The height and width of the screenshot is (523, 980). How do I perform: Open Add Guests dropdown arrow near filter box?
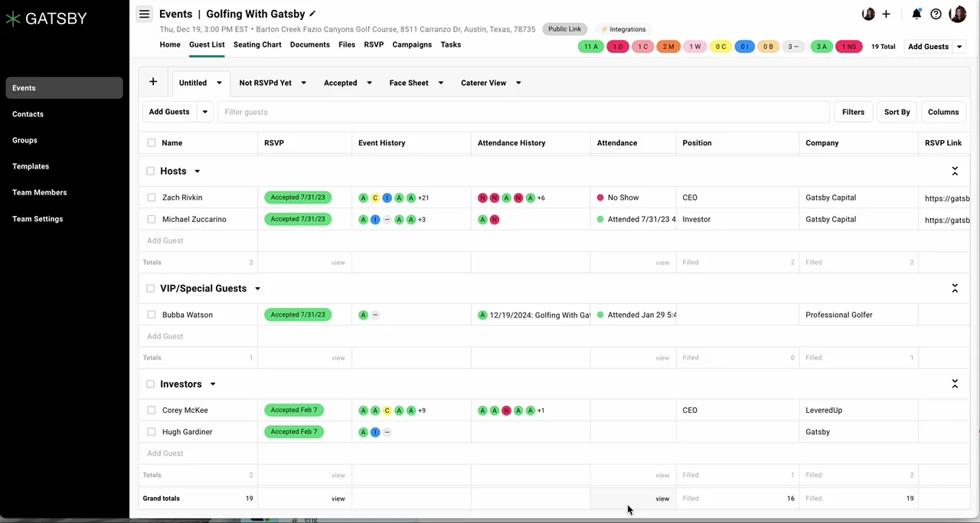pos(204,112)
